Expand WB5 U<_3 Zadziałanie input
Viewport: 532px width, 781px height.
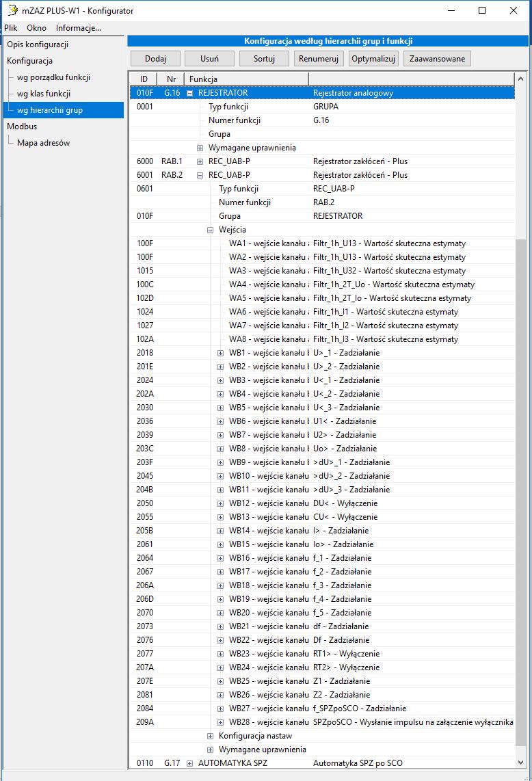click(220, 408)
